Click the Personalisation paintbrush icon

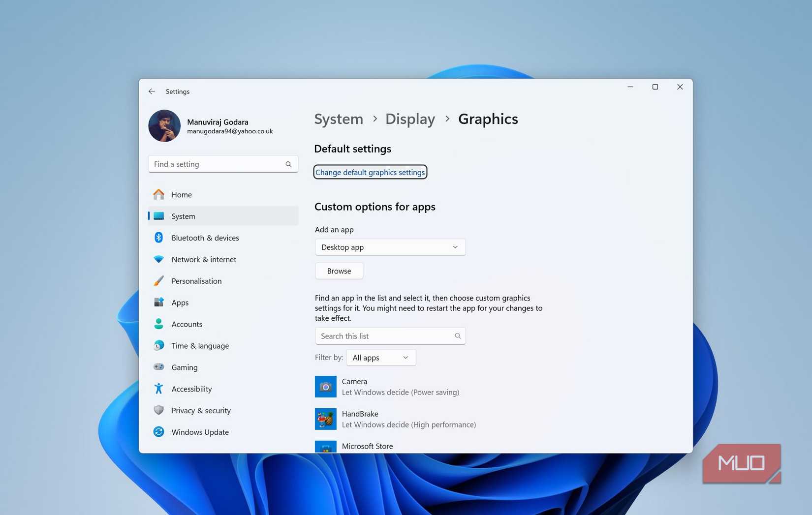[158, 281]
